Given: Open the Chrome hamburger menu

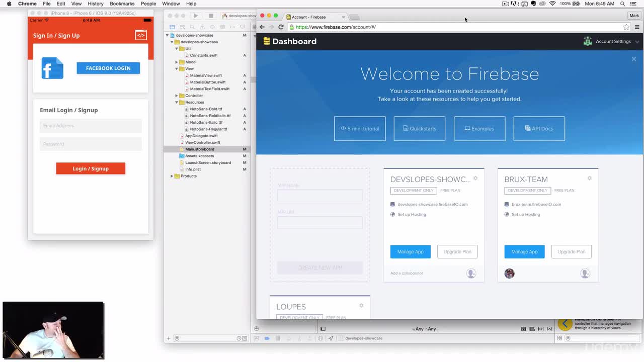Looking at the screenshot, I should 637,27.
